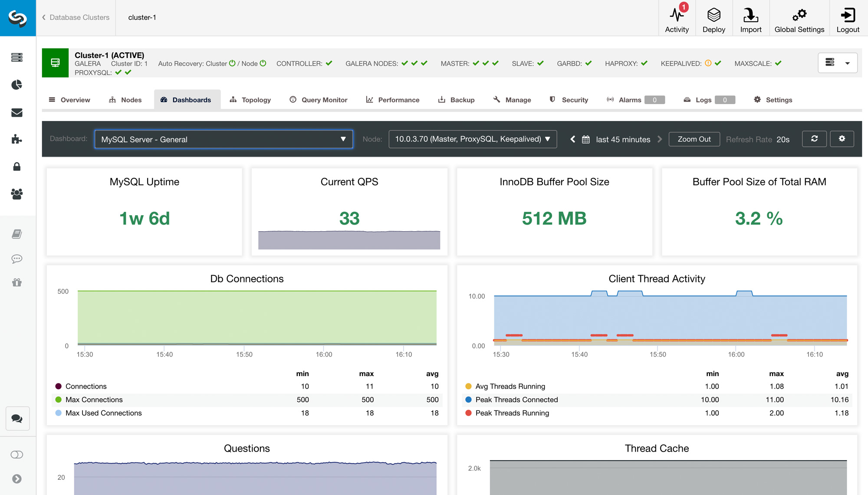Click the green Cluster-1 server icon
The width and height of the screenshot is (868, 495).
click(55, 63)
